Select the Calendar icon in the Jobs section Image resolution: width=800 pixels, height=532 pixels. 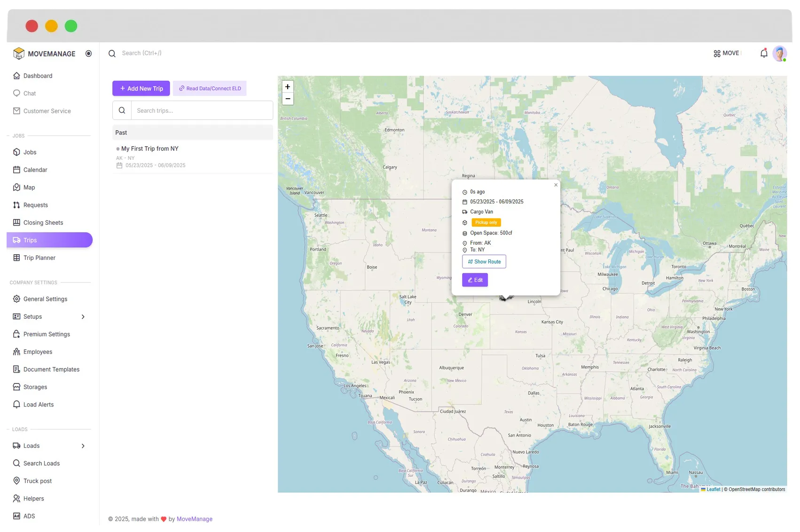click(17, 170)
